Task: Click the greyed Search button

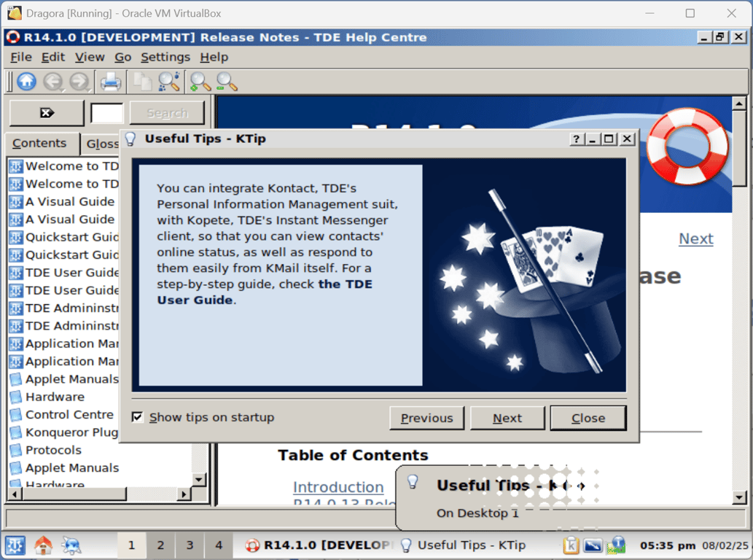Action: (167, 113)
